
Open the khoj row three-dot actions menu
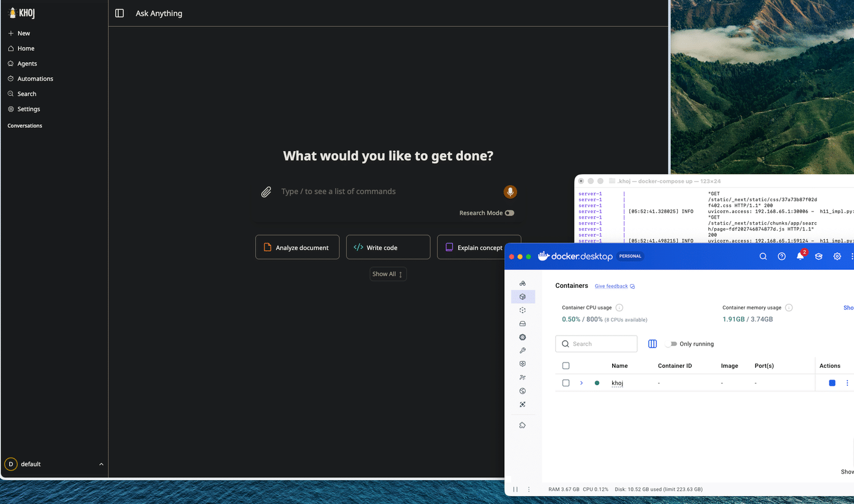tap(847, 383)
